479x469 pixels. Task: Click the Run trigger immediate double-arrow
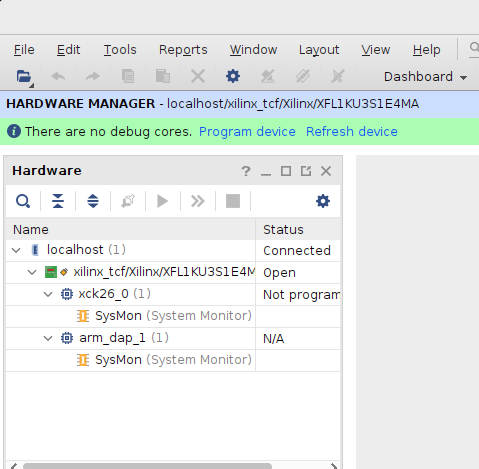(198, 201)
